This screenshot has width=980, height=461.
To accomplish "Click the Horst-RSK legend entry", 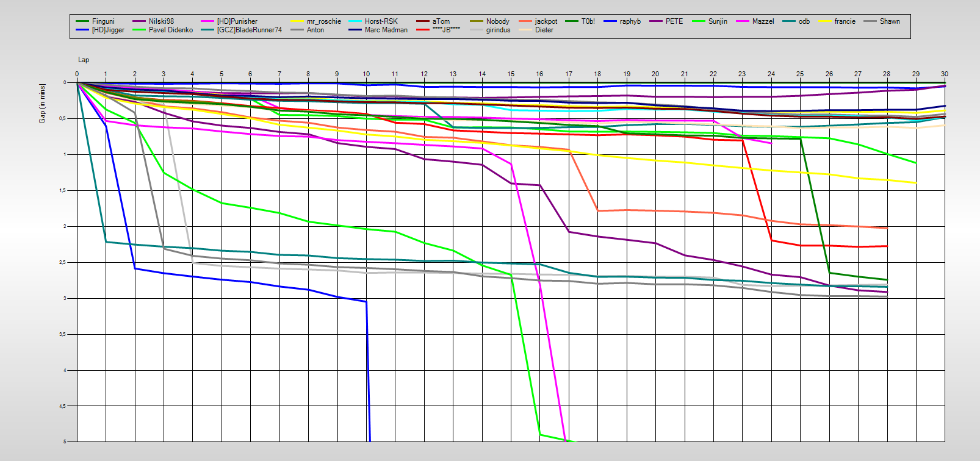I will [381, 21].
